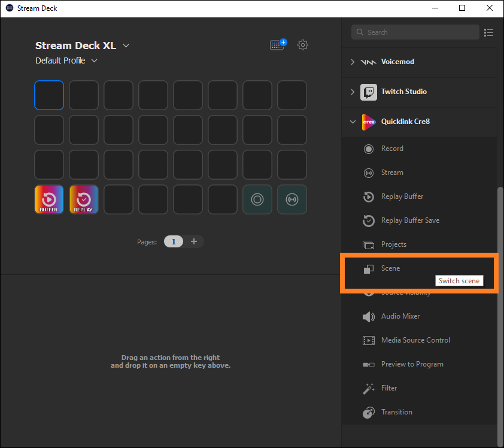
Task: Select the Replay Buffer action icon
Action: 369,196
